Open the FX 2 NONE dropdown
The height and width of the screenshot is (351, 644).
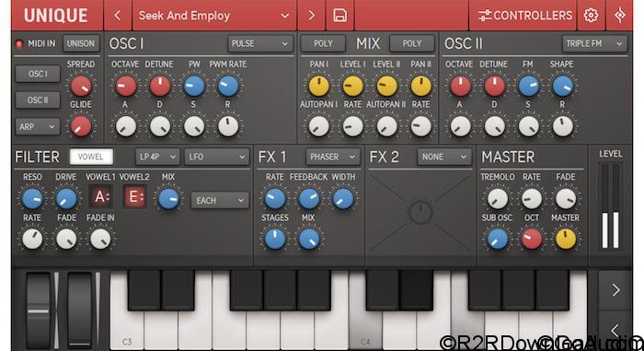(x=444, y=157)
